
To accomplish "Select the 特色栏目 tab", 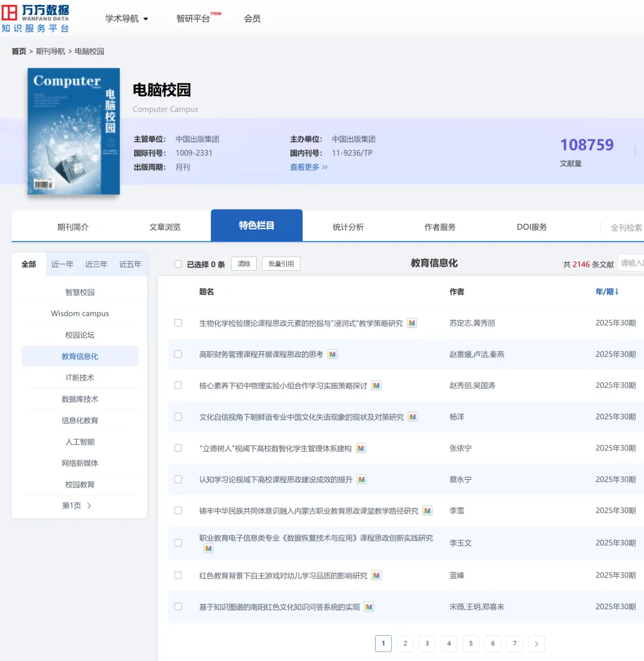I will pyautogui.click(x=256, y=226).
